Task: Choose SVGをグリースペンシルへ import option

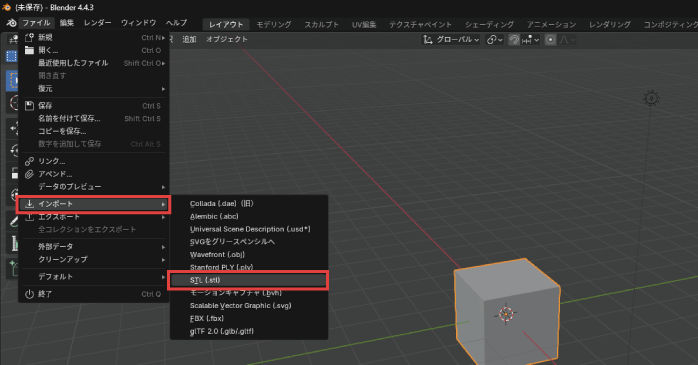Action: (x=249, y=242)
